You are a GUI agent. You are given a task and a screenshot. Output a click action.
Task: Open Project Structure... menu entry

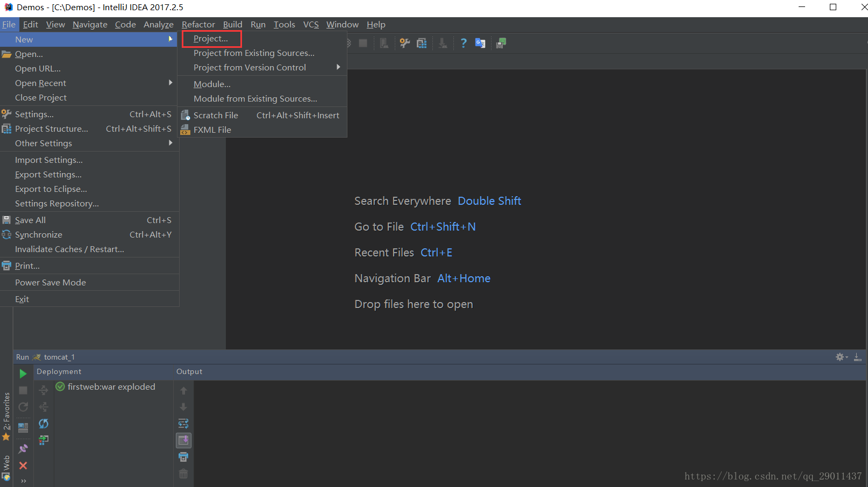click(89, 128)
